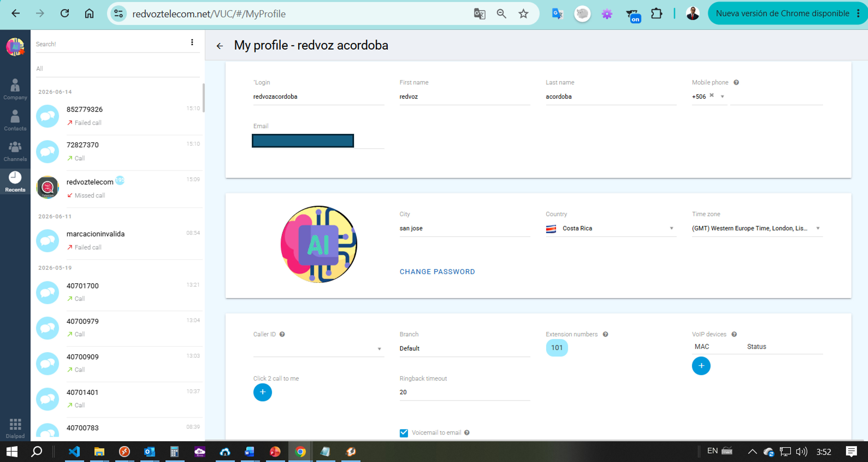Go back using the My profile arrow
This screenshot has height=462, width=868.
tap(220, 46)
